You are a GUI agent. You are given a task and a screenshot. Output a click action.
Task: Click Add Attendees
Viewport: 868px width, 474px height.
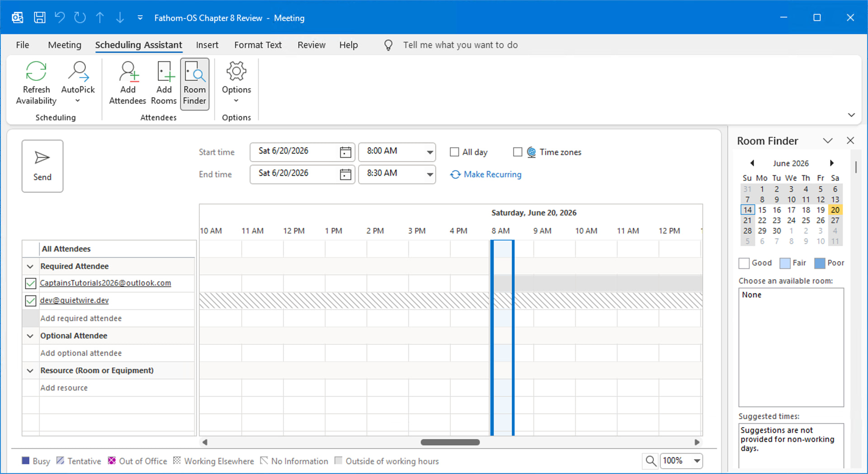click(127, 84)
